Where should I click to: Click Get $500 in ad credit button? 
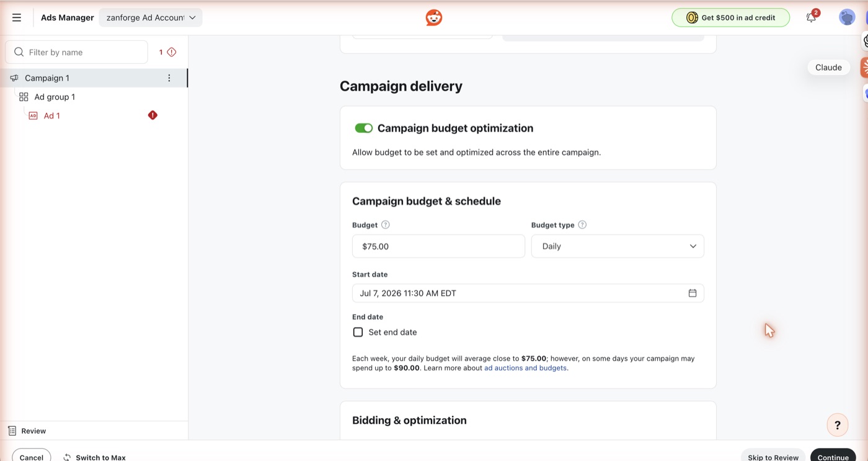730,17
